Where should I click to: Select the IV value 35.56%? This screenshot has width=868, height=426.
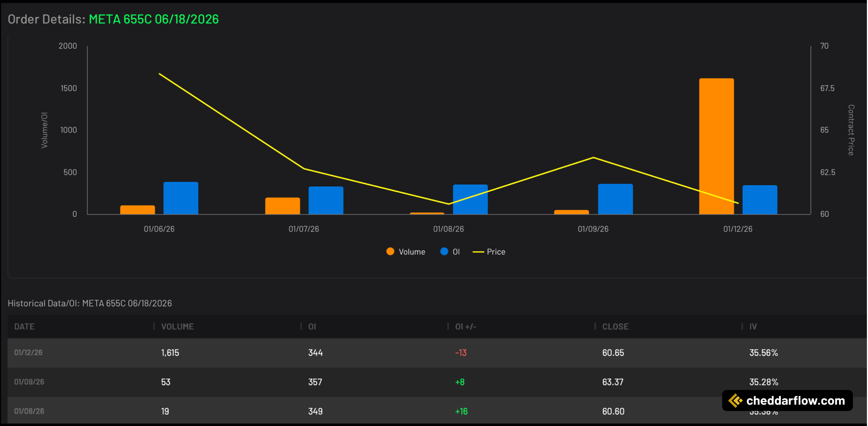(x=763, y=353)
